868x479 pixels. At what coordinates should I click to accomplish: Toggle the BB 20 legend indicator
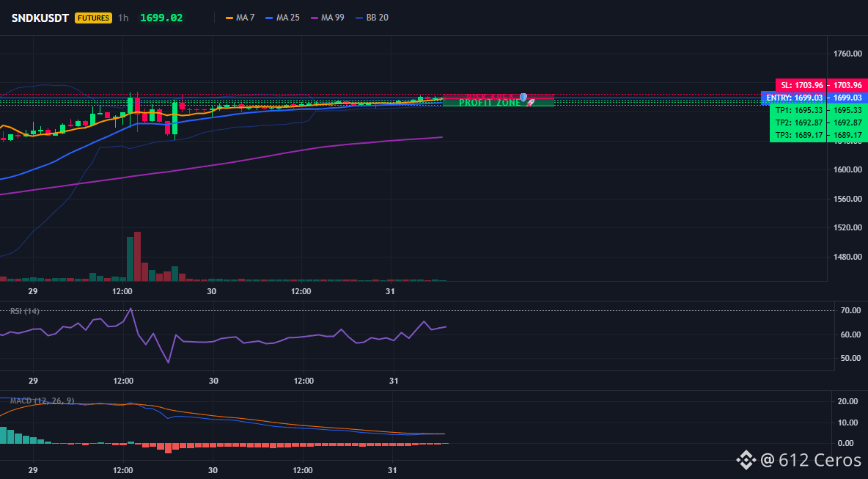(x=372, y=18)
